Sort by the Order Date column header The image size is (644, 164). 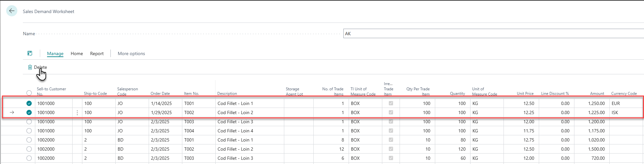tap(160, 94)
